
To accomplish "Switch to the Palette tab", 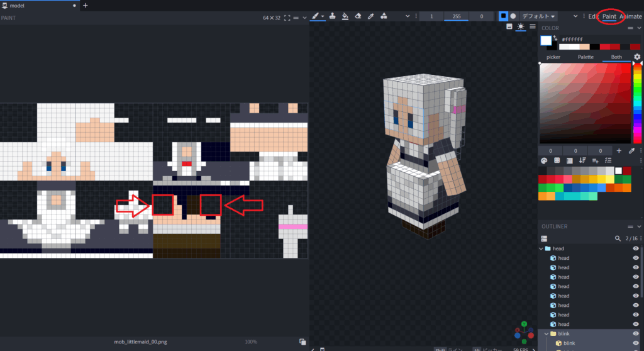I will (586, 57).
